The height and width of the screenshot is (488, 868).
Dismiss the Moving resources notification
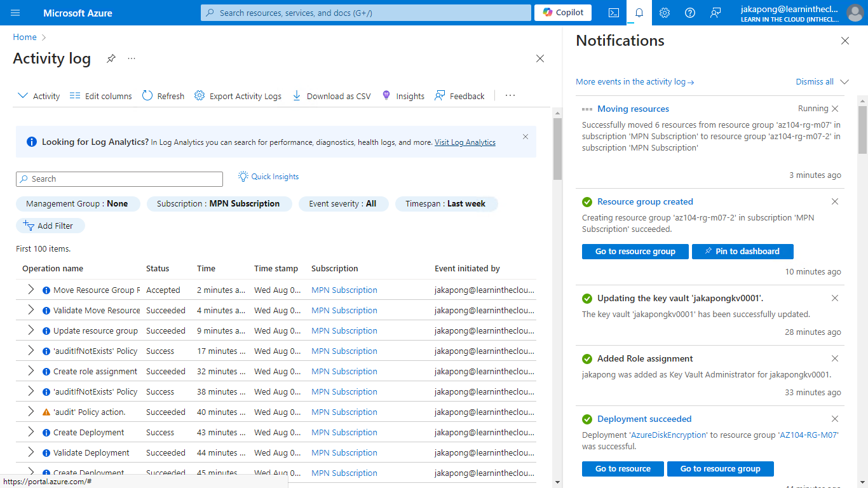tap(835, 109)
